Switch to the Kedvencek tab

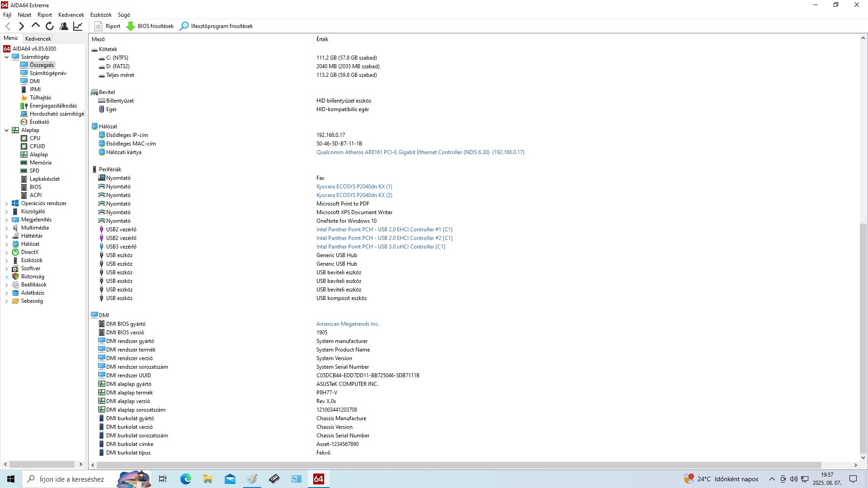pos(38,39)
